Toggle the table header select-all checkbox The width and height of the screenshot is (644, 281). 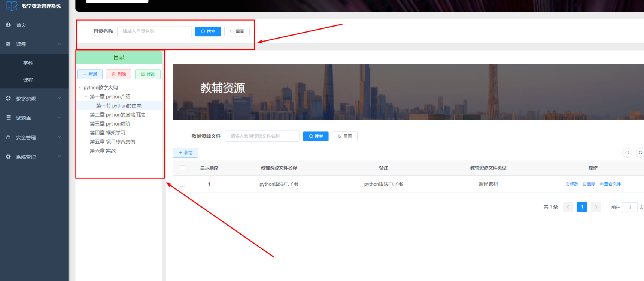click(182, 168)
